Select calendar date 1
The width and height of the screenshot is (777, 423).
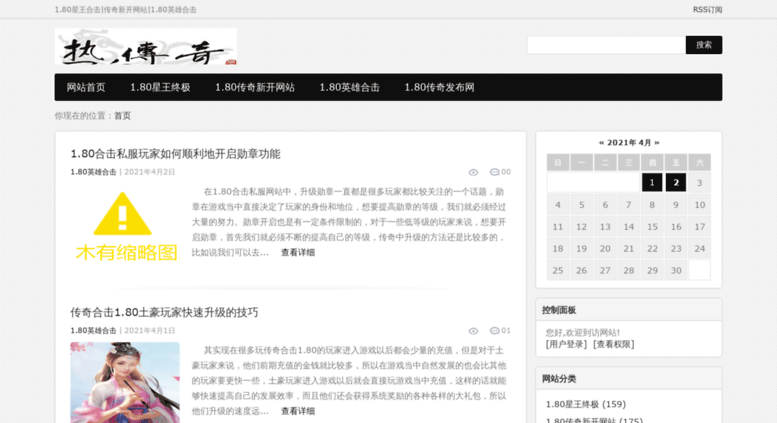pos(652,182)
